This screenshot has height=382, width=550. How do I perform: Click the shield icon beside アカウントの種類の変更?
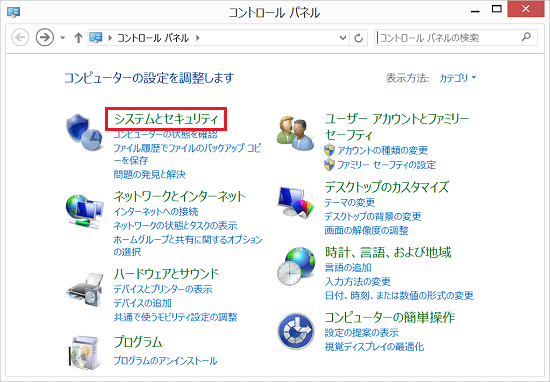click(x=329, y=150)
